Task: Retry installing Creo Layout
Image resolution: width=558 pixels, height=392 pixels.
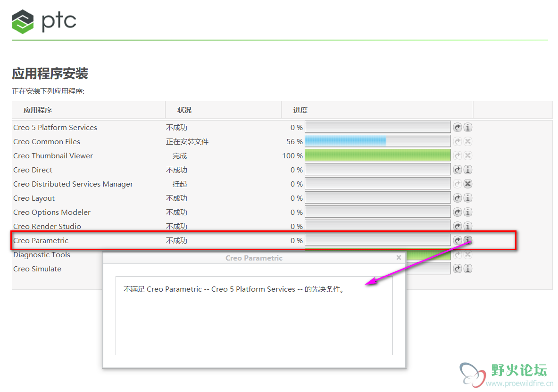Action: (x=457, y=198)
